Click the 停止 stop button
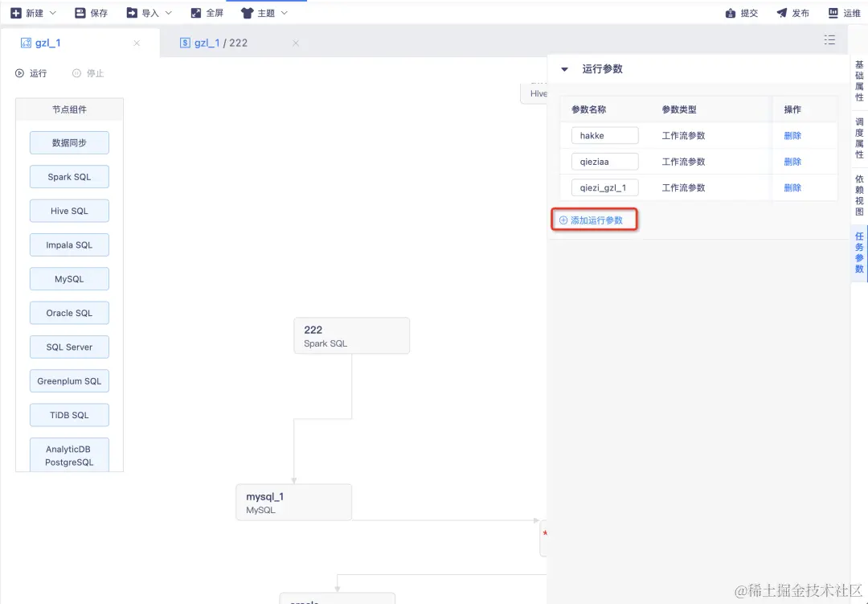Screen dimensions: 868x604 click(x=88, y=73)
